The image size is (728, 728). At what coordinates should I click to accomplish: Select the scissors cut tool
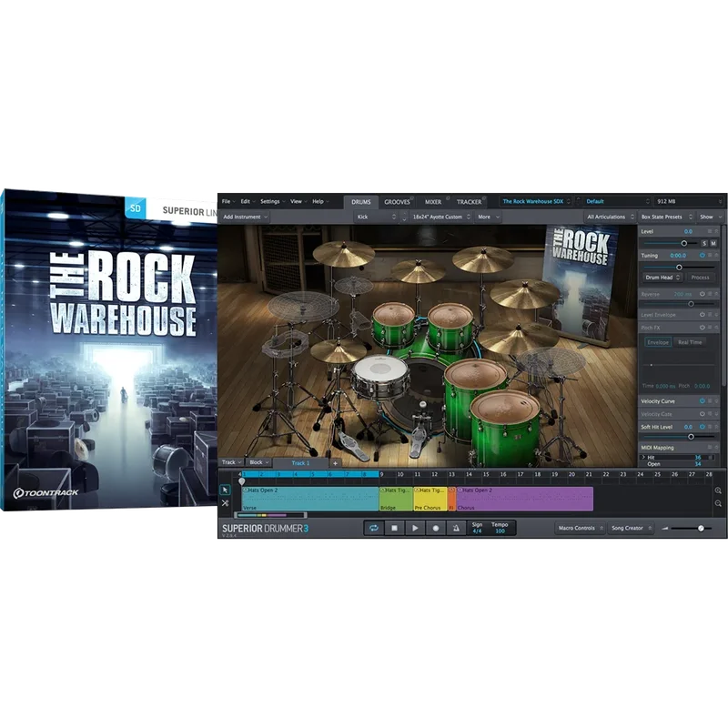pos(225,503)
